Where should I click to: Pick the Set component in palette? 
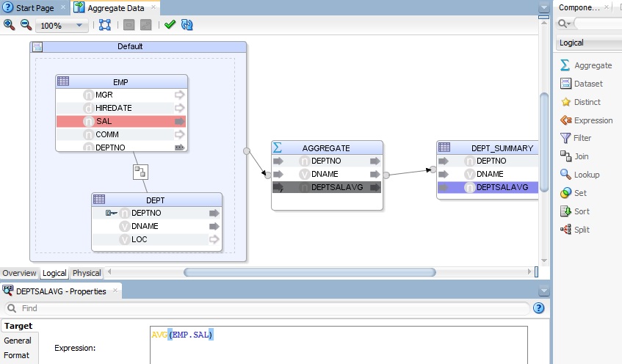point(574,193)
